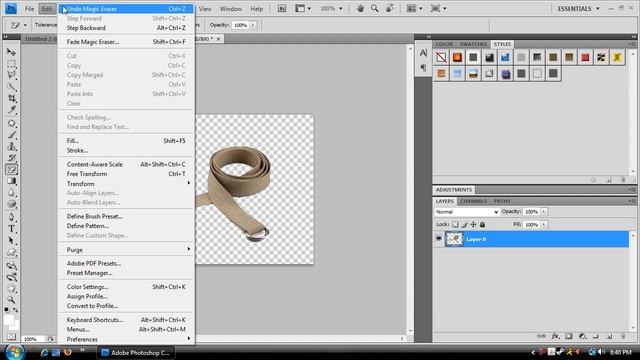This screenshot has height=360, width=640.
Task: Expand Purge submenu
Action: point(126,249)
